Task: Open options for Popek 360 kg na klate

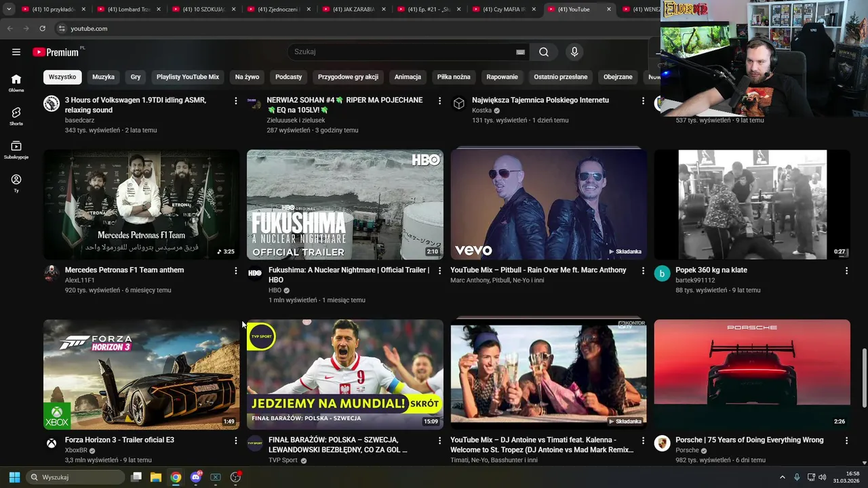Action: [846, 270]
